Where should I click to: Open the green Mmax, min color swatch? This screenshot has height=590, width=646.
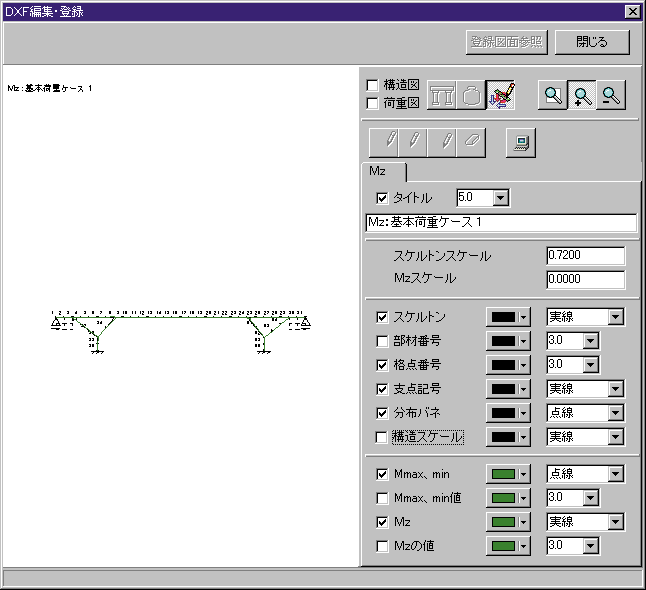click(507, 474)
